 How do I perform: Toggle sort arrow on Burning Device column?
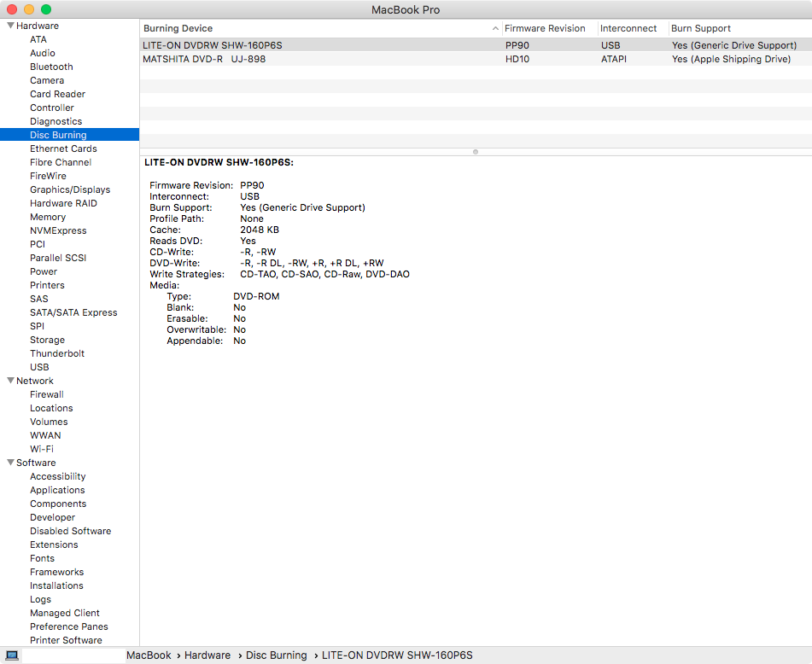pos(495,28)
